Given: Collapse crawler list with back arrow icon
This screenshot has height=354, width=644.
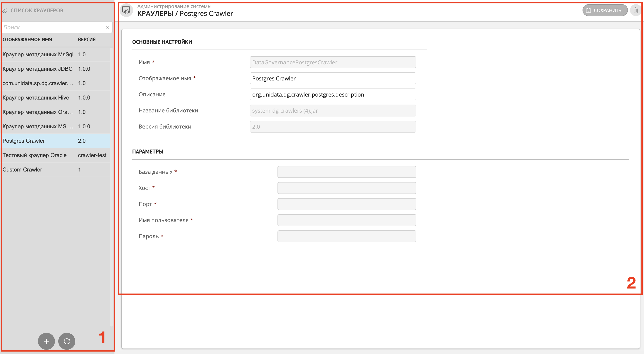Looking at the screenshot, I should (5, 11).
